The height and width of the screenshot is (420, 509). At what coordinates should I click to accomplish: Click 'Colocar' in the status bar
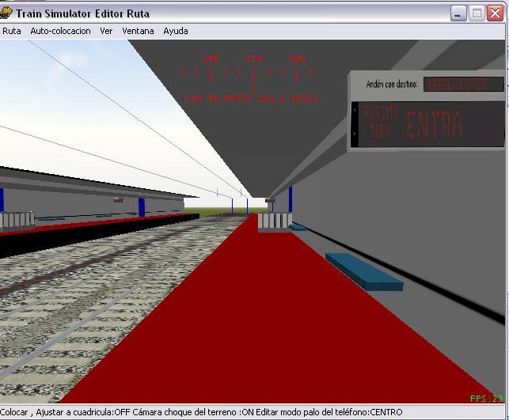click(14, 412)
